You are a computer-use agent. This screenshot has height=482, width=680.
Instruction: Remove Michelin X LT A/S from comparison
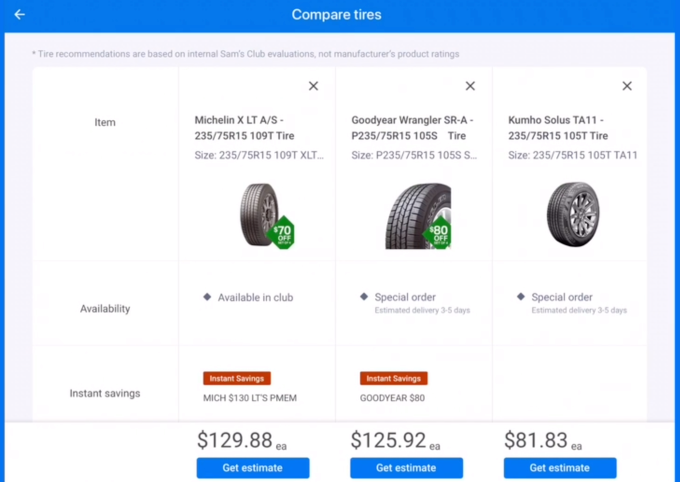313,86
